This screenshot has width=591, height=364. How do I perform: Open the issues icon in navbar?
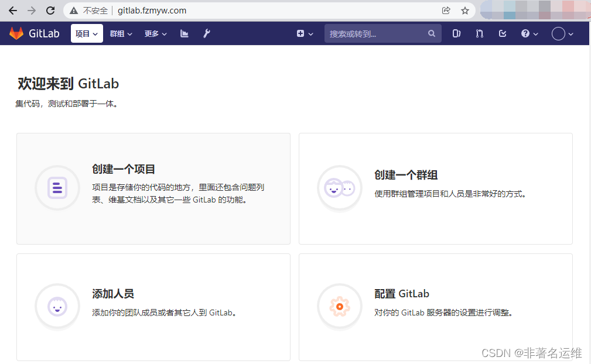coord(456,33)
